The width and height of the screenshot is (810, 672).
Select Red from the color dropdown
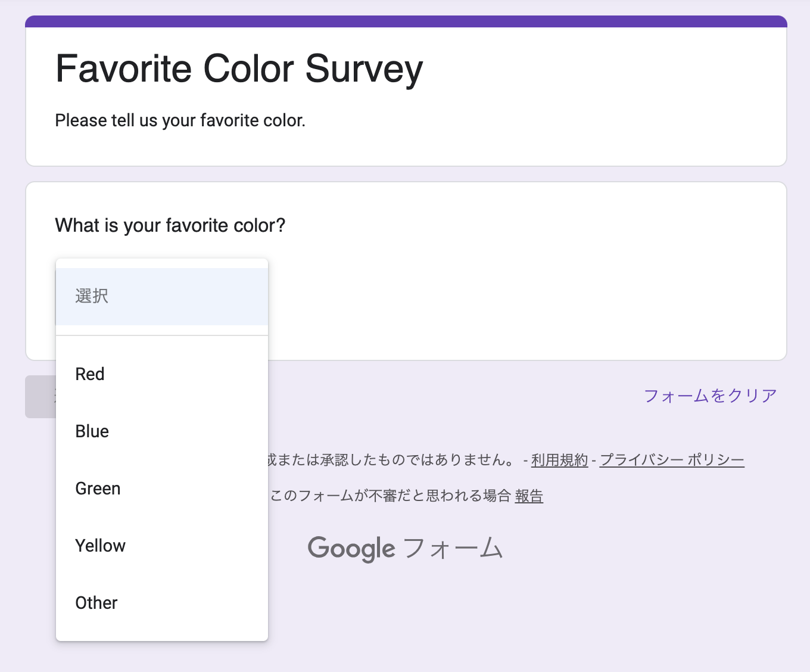(x=90, y=374)
